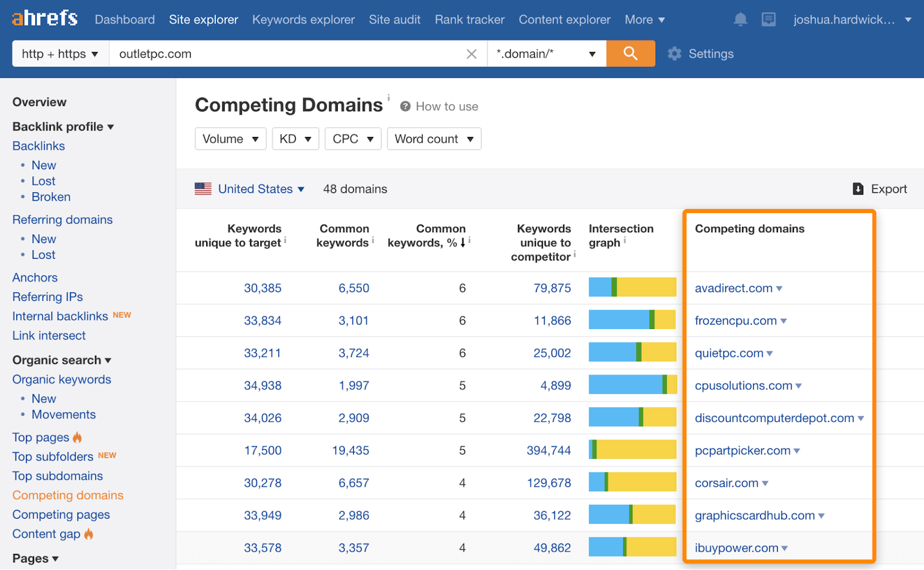This screenshot has width=924, height=570.
Task: Click the Export download icon
Action: click(858, 189)
